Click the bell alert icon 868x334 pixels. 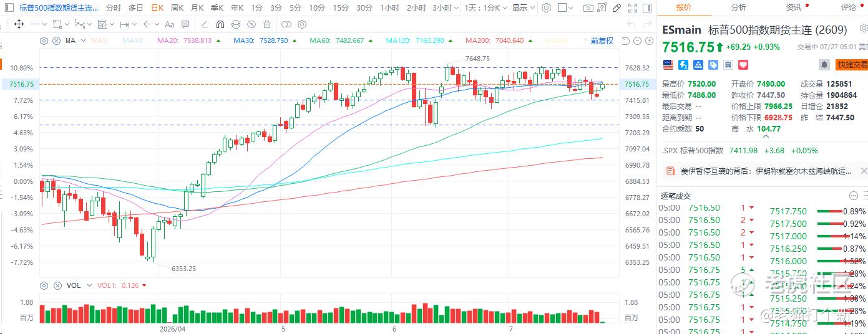824,64
